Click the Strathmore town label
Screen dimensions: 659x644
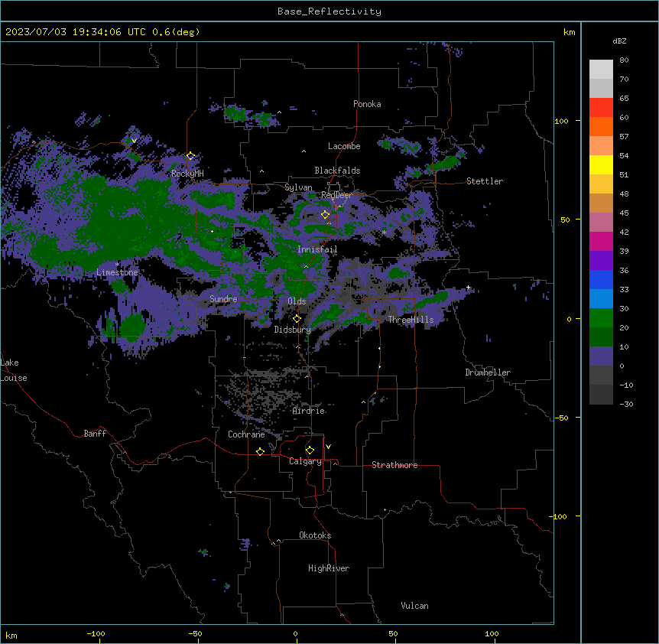pyautogui.click(x=394, y=465)
